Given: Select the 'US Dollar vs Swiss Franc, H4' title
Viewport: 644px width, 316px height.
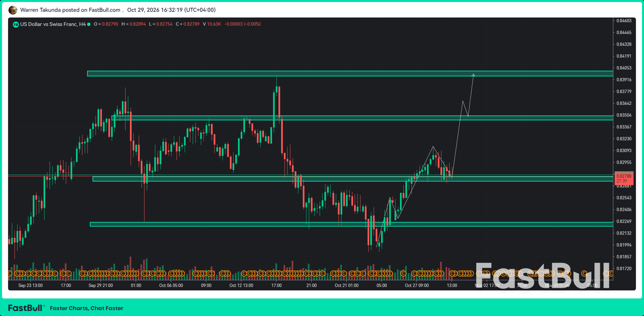Looking at the screenshot, I should (53, 24).
